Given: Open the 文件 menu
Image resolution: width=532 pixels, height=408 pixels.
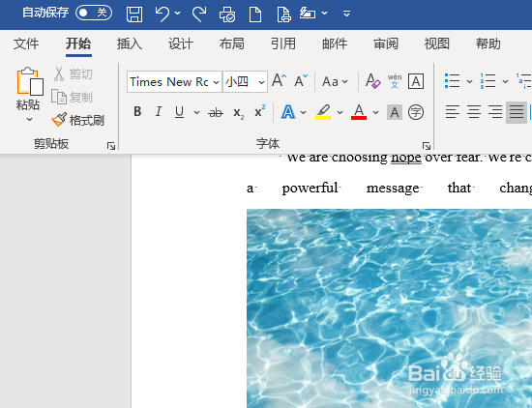Looking at the screenshot, I should point(26,44).
